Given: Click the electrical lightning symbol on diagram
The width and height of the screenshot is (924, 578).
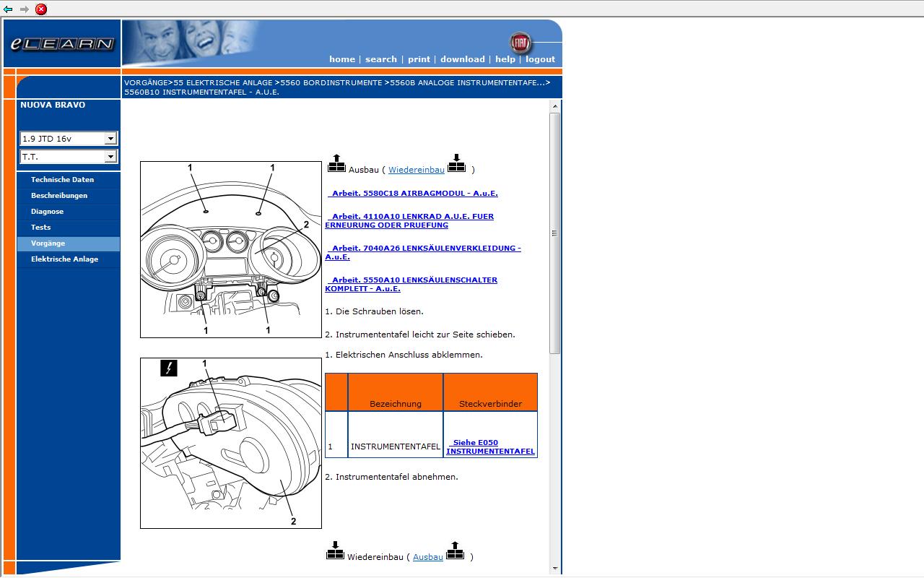Looking at the screenshot, I should pyautogui.click(x=168, y=368).
